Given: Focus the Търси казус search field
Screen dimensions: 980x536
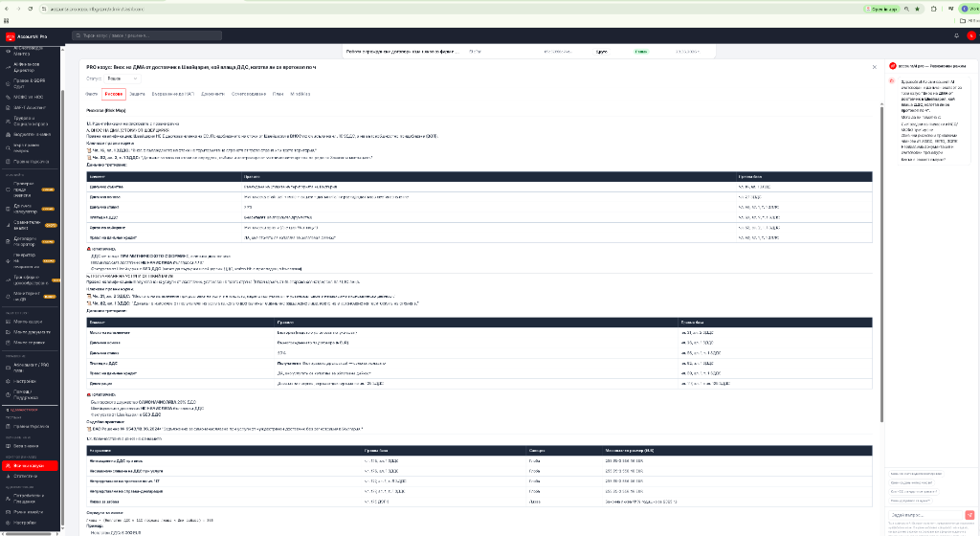Looking at the screenshot, I should tap(146, 35).
